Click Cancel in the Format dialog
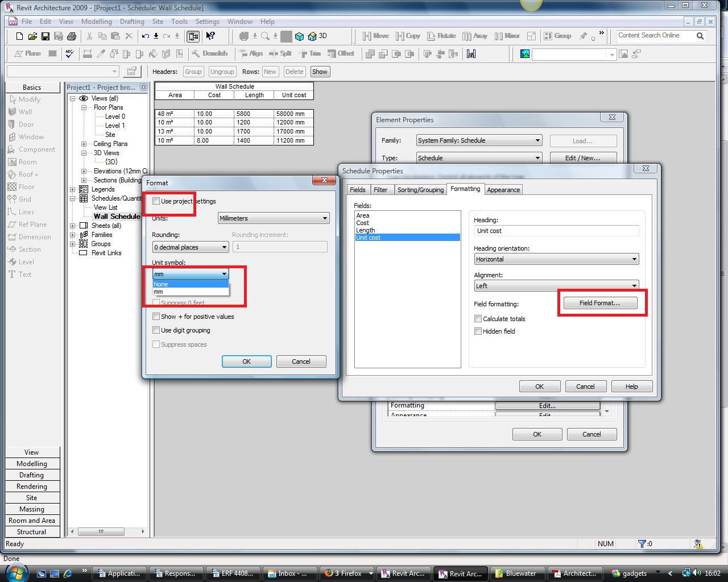The height and width of the screenshot is (582, 728). (301, 361)
